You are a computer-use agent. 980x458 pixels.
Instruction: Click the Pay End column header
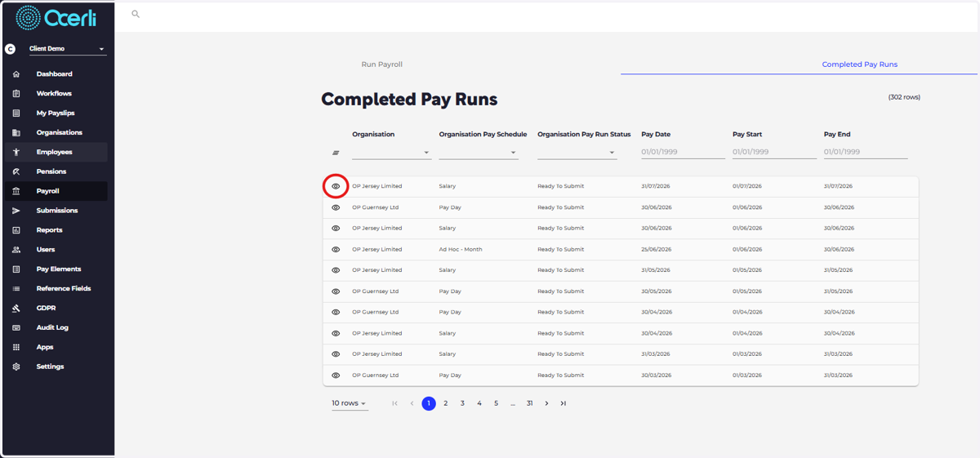838,134
